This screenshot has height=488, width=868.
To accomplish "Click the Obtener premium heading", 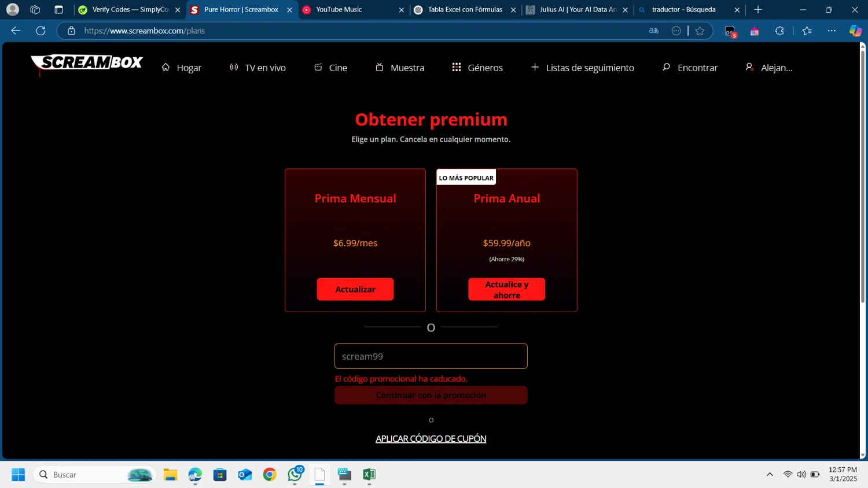I will (x=431, y=119).
